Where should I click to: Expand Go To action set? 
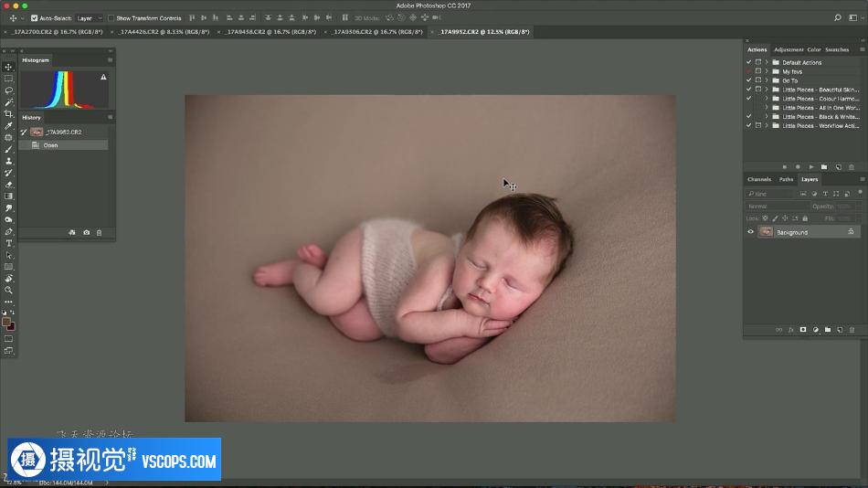tap(767, 80)
